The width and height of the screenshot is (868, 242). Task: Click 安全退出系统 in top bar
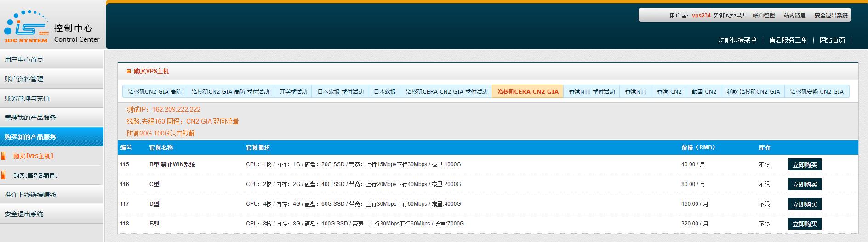point(831,16)
